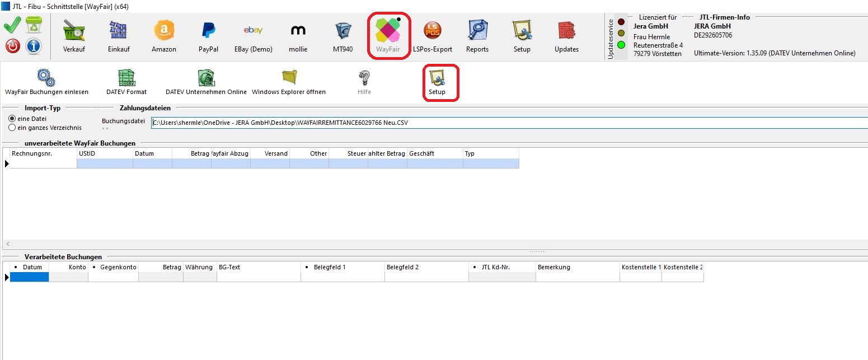Viewport: 868px width, 360px height.
Task: Open the LSPos-Export module
Action: (x=432, y=35)
